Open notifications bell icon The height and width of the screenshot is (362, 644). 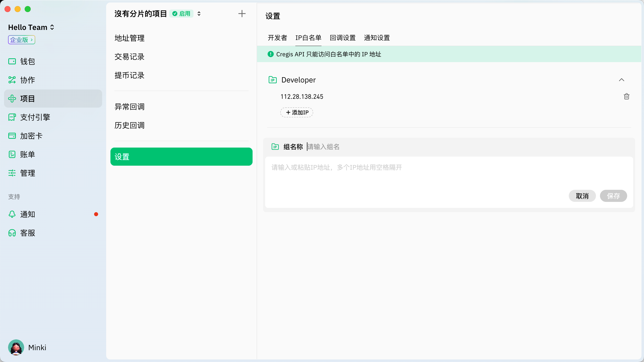12,214
